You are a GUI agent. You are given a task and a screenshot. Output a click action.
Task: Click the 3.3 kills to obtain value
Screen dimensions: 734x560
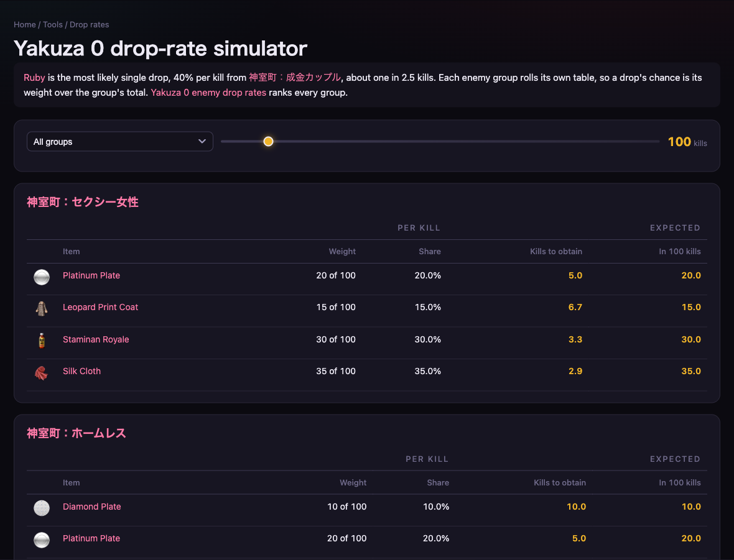point(575,339)
